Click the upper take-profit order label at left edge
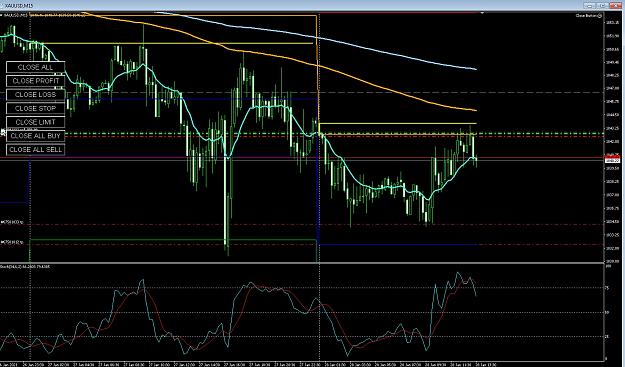Viewport: 625px width, 367px height. point(12,222)
